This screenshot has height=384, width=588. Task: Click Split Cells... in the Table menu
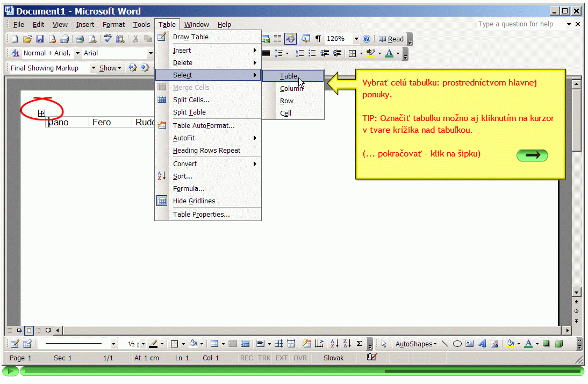click(x=208, y=100)
